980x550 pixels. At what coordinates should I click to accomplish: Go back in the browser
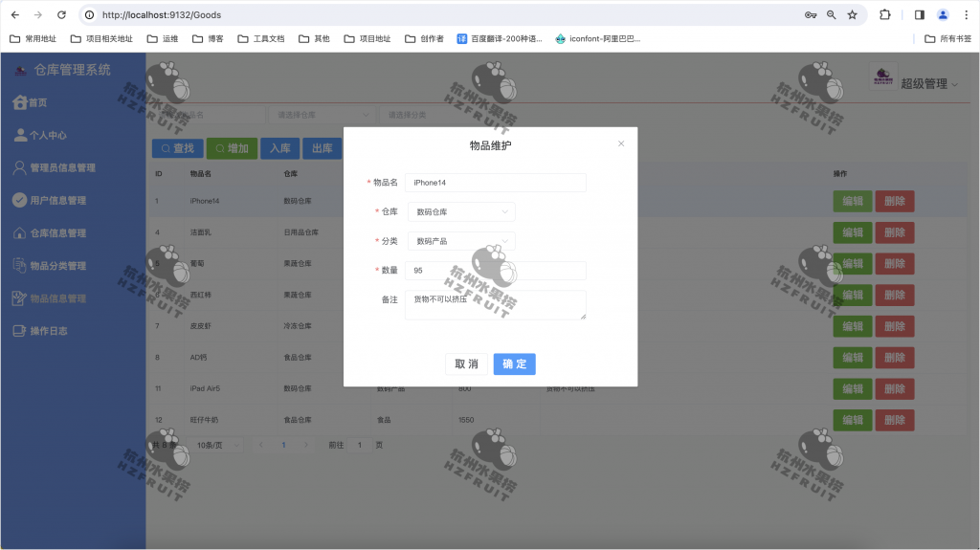click(x=15, y=14)
